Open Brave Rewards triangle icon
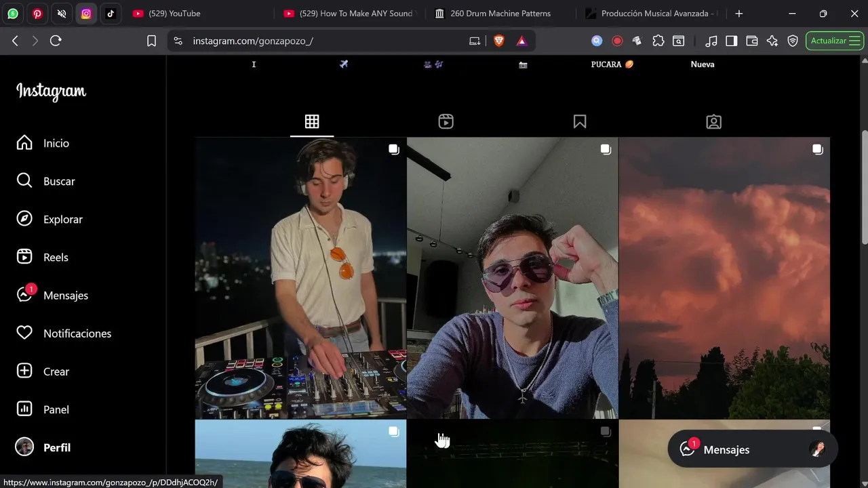This screenshot has height=488, width=868. (x=521, y=41)
